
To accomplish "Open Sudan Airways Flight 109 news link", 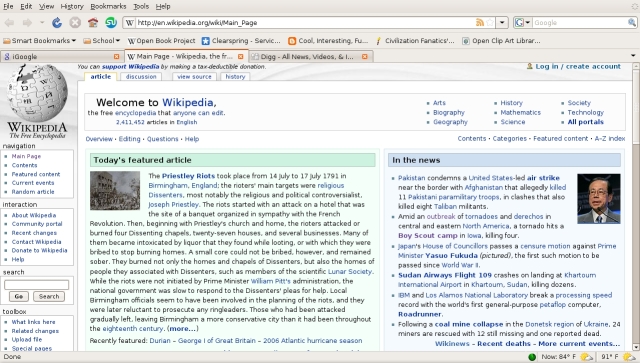I will [x=445, y=275].
